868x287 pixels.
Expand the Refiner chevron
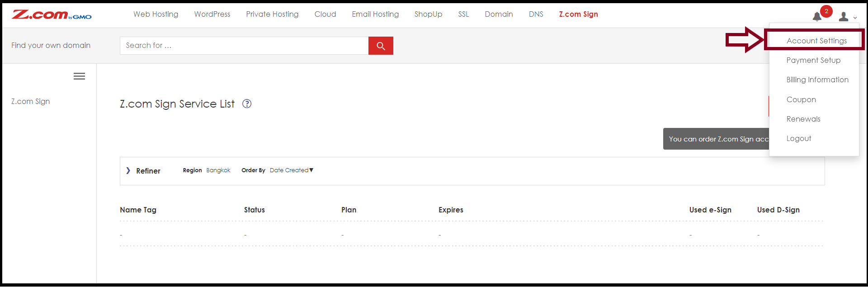(128, 170)
